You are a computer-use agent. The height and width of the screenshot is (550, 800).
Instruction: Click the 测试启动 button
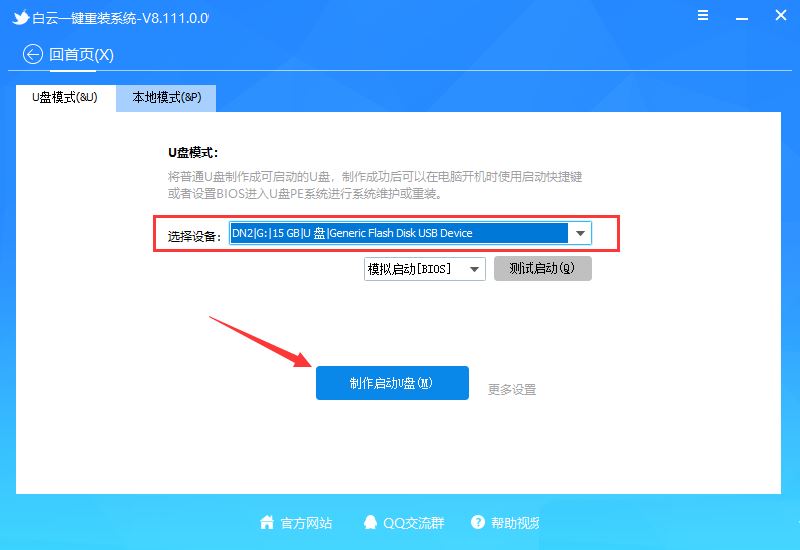point(542,268)
